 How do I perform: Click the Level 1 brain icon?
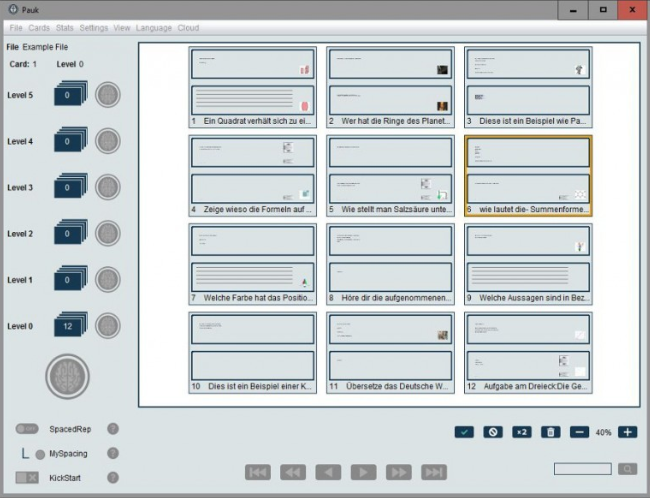108,279
